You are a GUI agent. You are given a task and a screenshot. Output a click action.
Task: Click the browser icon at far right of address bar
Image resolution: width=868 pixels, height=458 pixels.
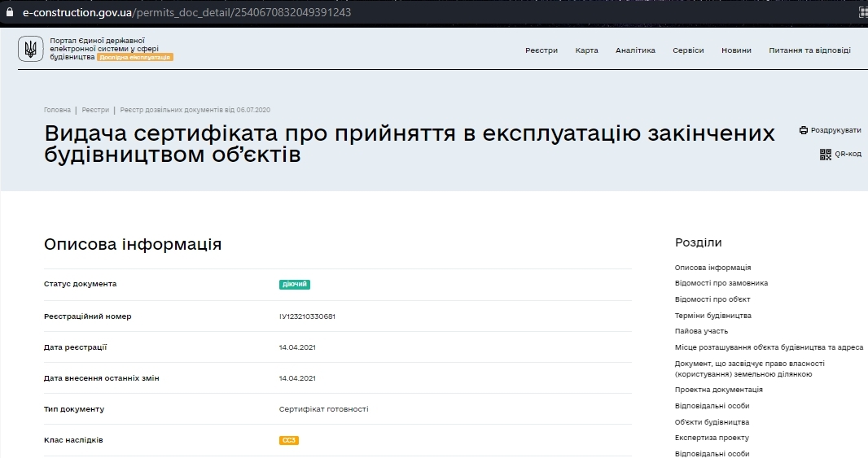[862, 12]
